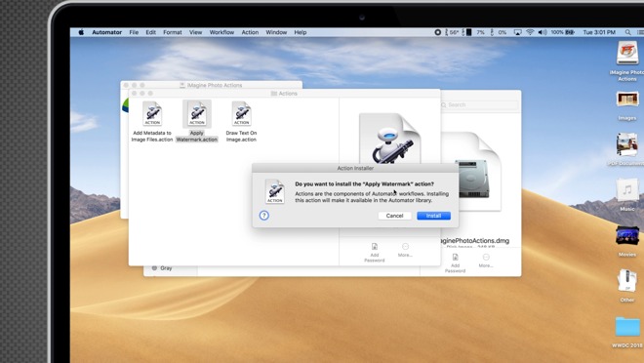644x363 pixels.
Task: Open the help button in installer dialog
Action: (x=264, y=216)
